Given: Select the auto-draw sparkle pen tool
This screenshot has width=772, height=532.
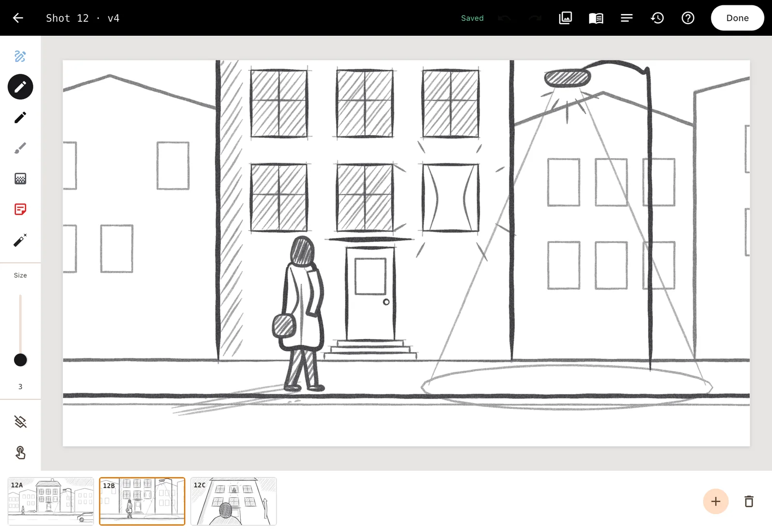Looking at the screenshot, I should 20,56.
